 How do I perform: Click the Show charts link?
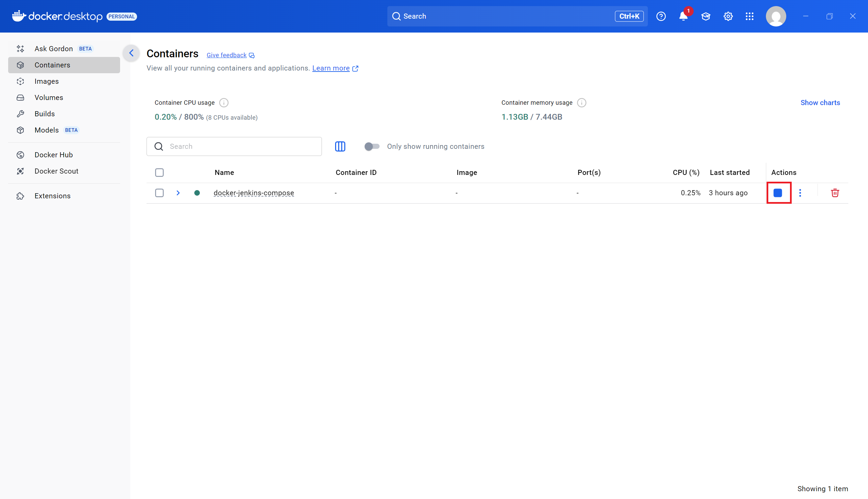[820, 103]
